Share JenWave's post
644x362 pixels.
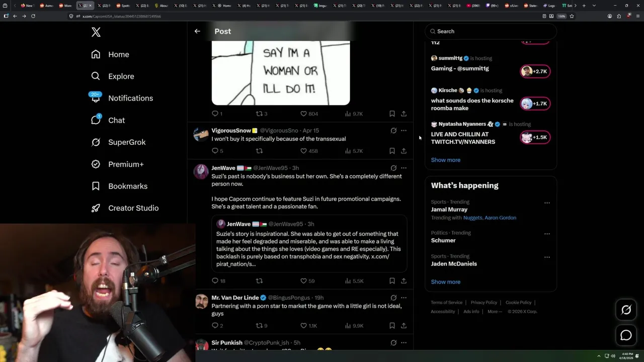coord(404,281)
